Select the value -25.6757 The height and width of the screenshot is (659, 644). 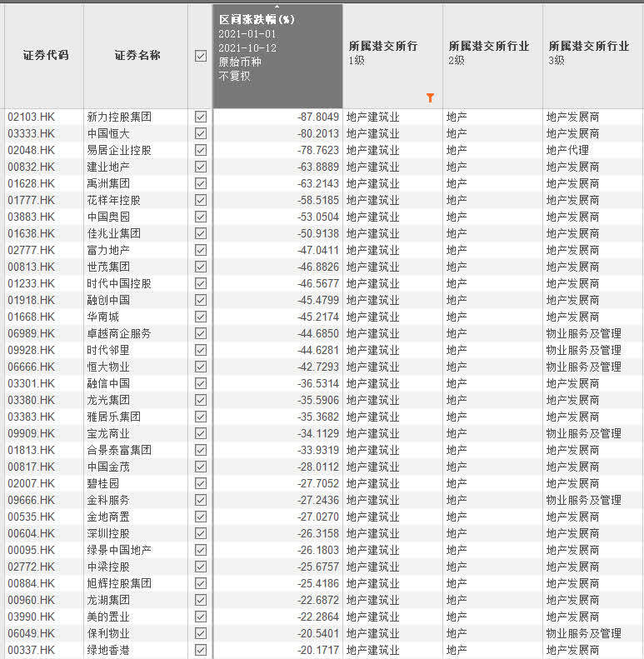click(317, 567)
